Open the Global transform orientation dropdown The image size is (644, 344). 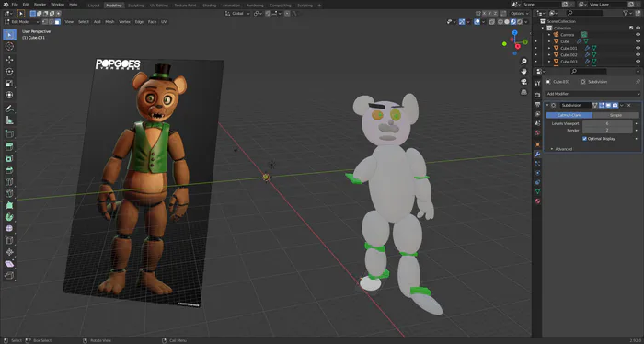click(237, 14)
